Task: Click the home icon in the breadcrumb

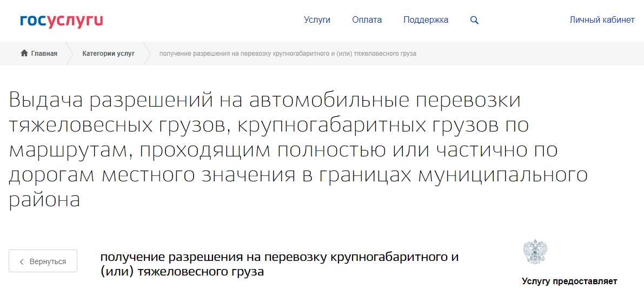Action: [x=24, y=54]
